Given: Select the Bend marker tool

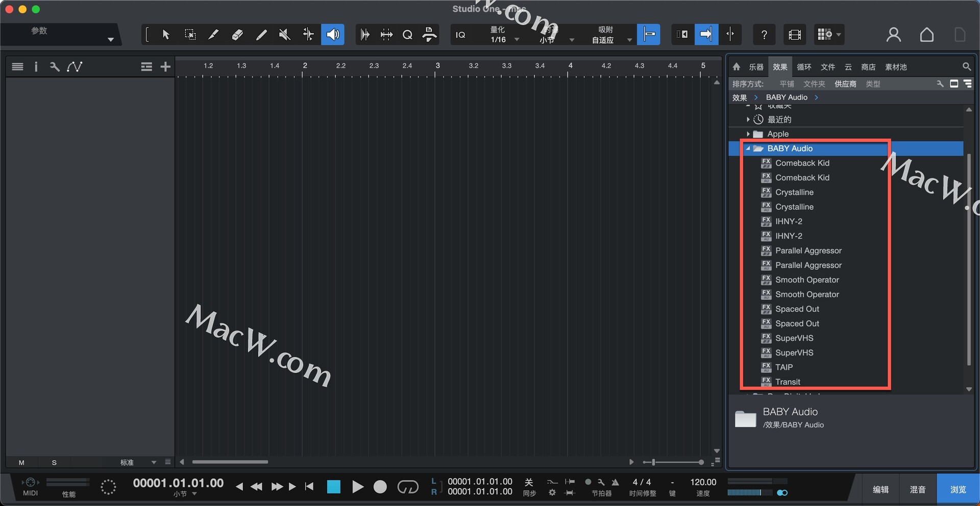Looking at the screenshot, I should tap(308, 35).
